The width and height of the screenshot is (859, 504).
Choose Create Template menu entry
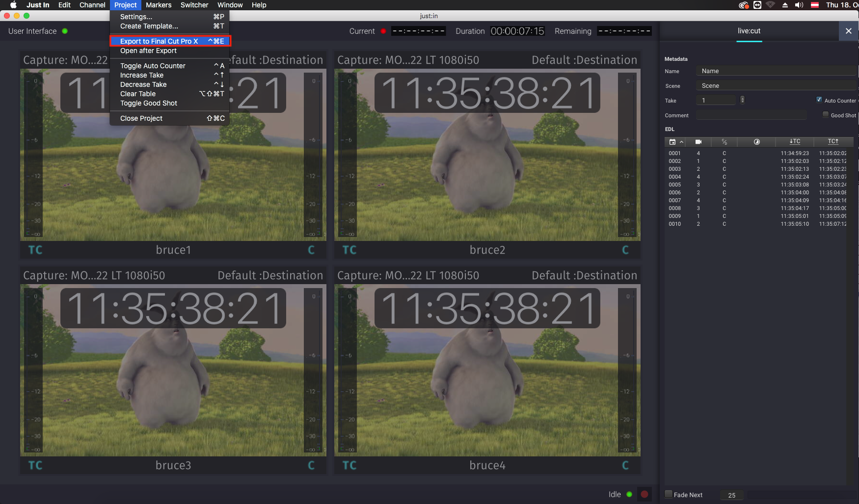point(170,26)
